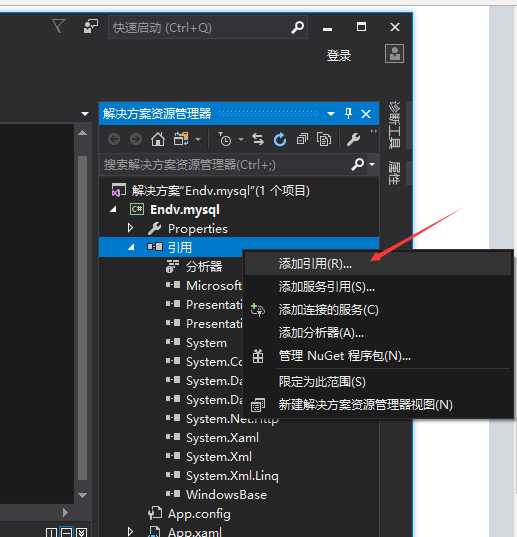Choose 添加连接的服务(C) menu item
The height and width of the screenshot is (537, 517).
pyautogui.click(x=378, y=310)
